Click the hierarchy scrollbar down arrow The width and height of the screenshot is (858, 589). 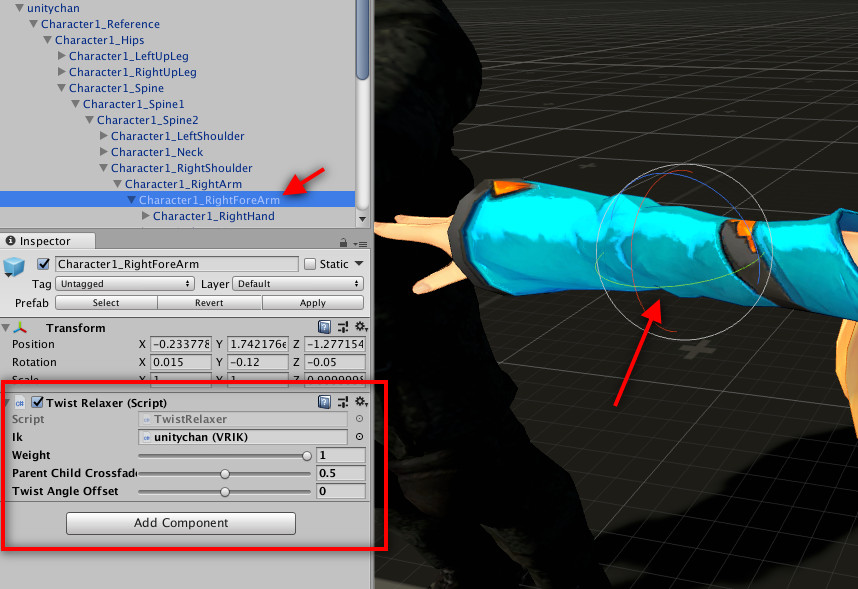click(362, 218)
